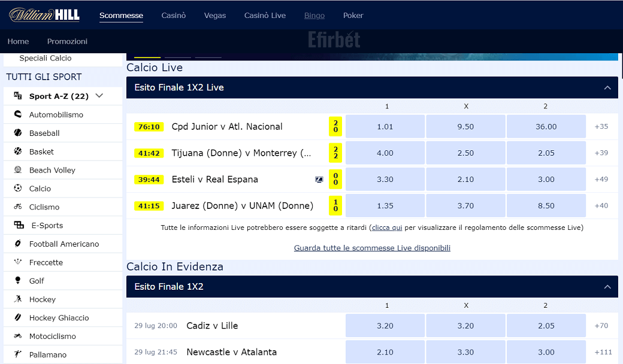Viewport: 623px width, 364px height.
Task: Select odds 4.00 for Tijuana (Donne)
Action: point(385,153)
